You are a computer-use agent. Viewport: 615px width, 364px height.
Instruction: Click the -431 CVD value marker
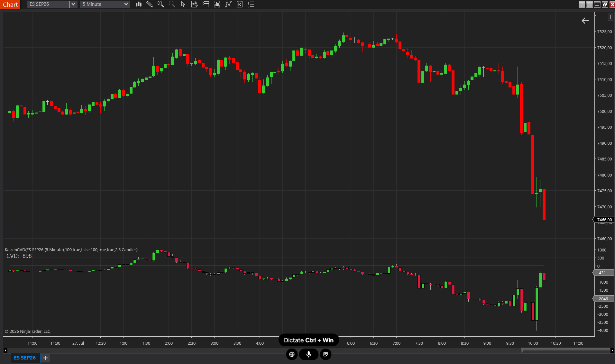tap(603, 273)
